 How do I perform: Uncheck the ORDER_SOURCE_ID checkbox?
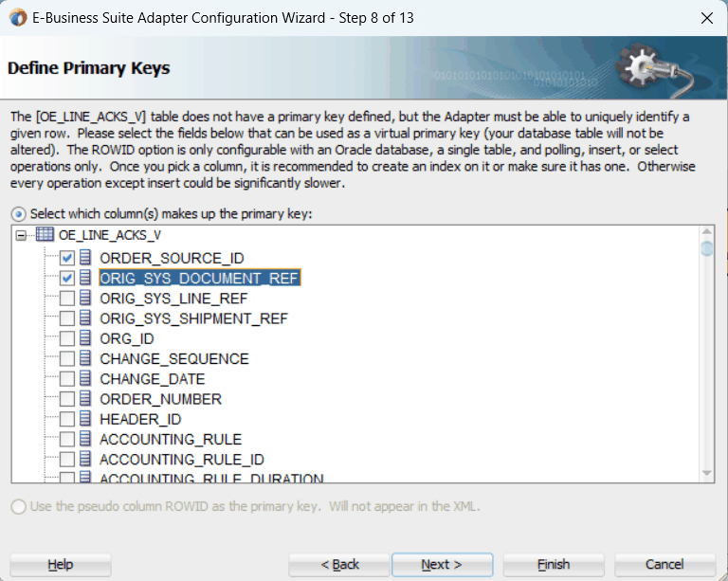pyautogui.click(x=67, y=258)
